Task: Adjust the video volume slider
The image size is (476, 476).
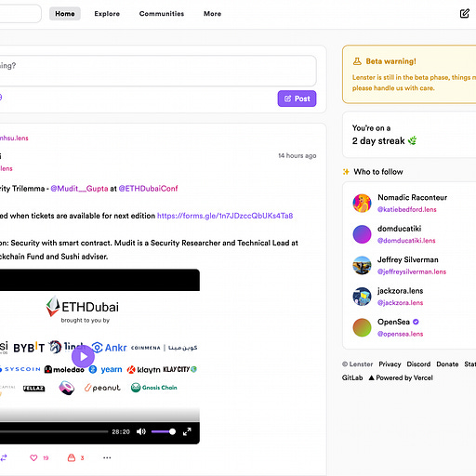Action: (164, 431)
